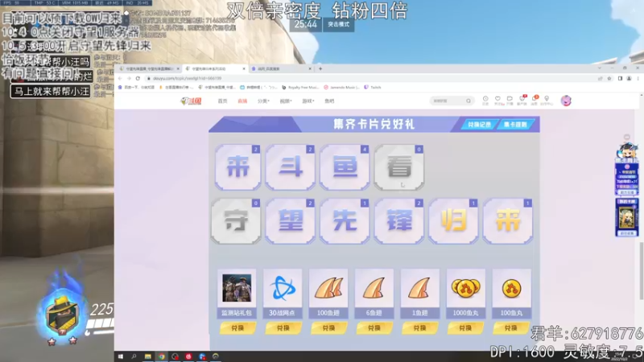Close the active second browser tab
The image size is (644, 362).
pyautogui.click(x=244, y=69)
